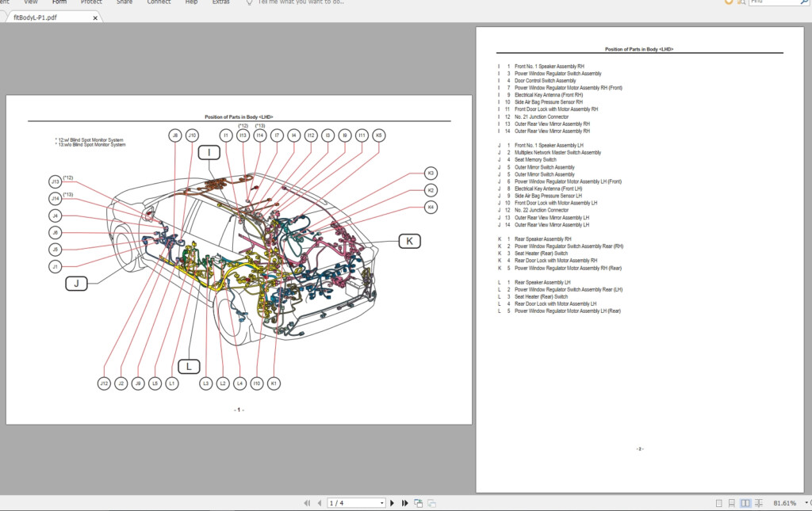
Task: Click the boxed J section label
Action: (76, 284)
